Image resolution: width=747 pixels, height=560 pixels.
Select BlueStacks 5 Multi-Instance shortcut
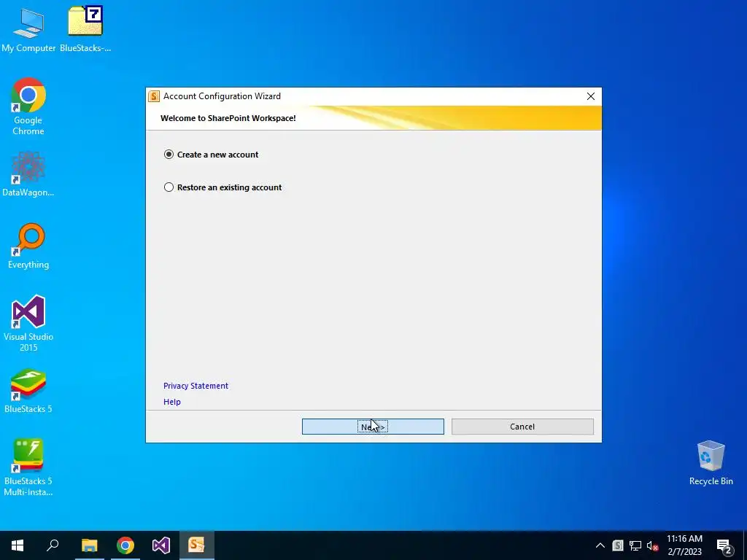coord(28,467)
